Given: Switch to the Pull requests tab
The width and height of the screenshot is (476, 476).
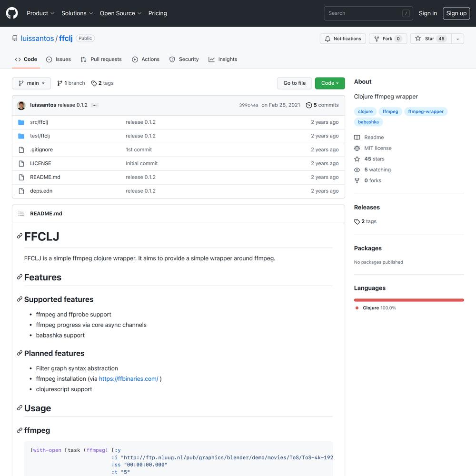Looking at the screenshot, I should [101, 59].
